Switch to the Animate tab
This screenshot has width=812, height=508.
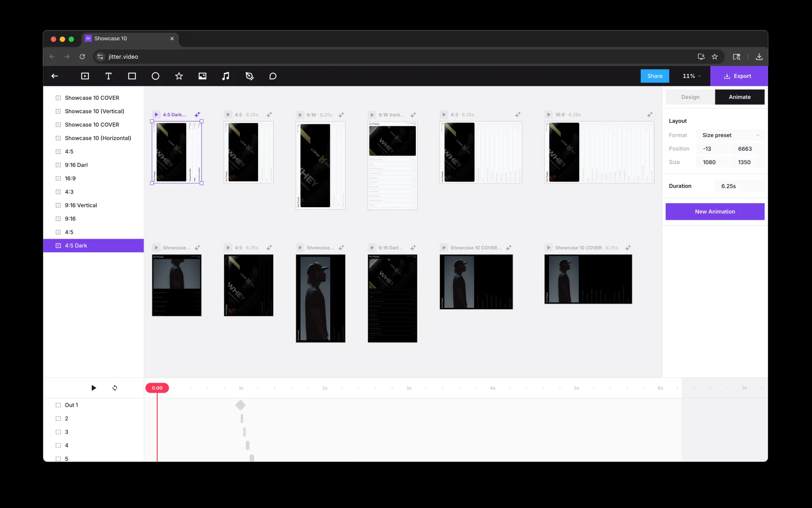[x=739, y=97]
